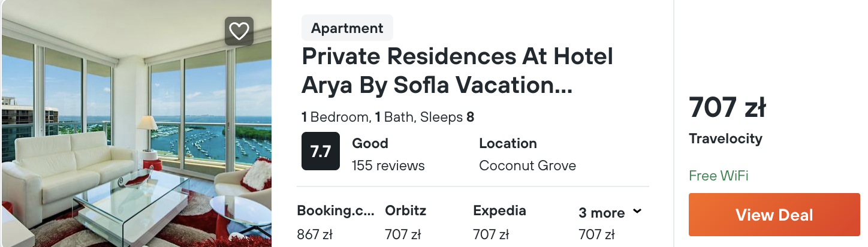Choose the Orbitz provider offer
Viewport: 868px width, 247px height.
click(x=405, y=211)
